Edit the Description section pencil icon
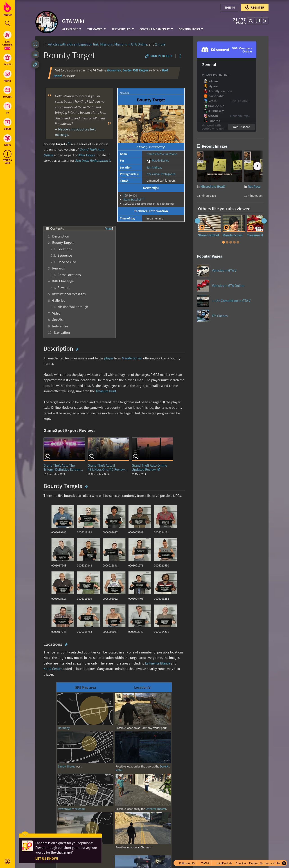 click(x=77, y=349)
